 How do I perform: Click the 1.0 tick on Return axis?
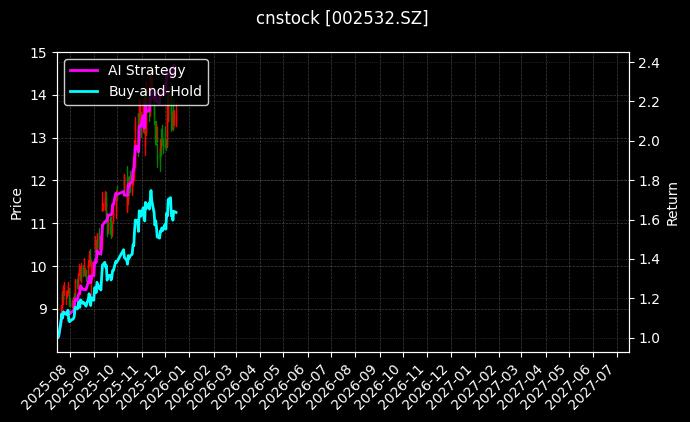pos(648,338)
